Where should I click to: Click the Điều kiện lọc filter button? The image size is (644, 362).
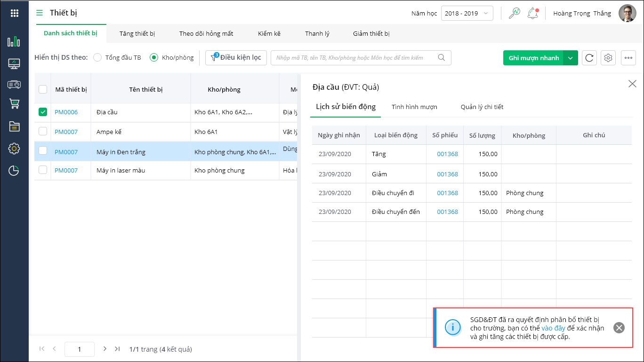[x=236, y=58]
